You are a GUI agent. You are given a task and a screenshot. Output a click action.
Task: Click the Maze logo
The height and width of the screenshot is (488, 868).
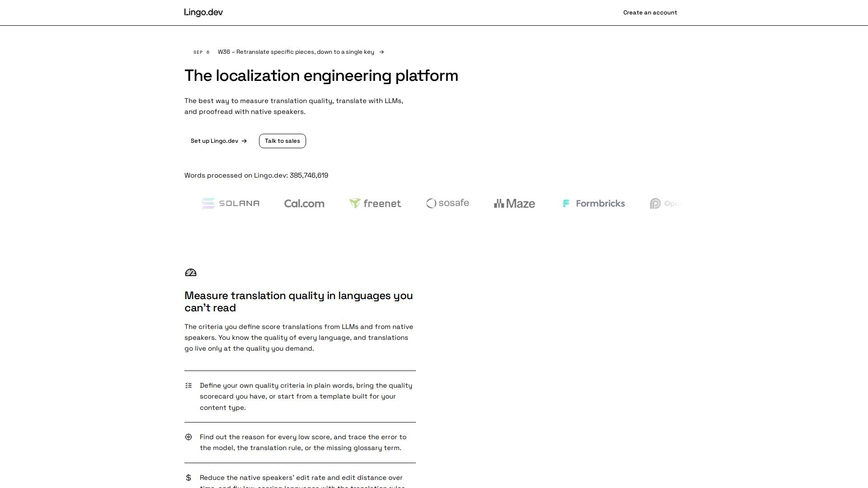(x=514, y=203)
